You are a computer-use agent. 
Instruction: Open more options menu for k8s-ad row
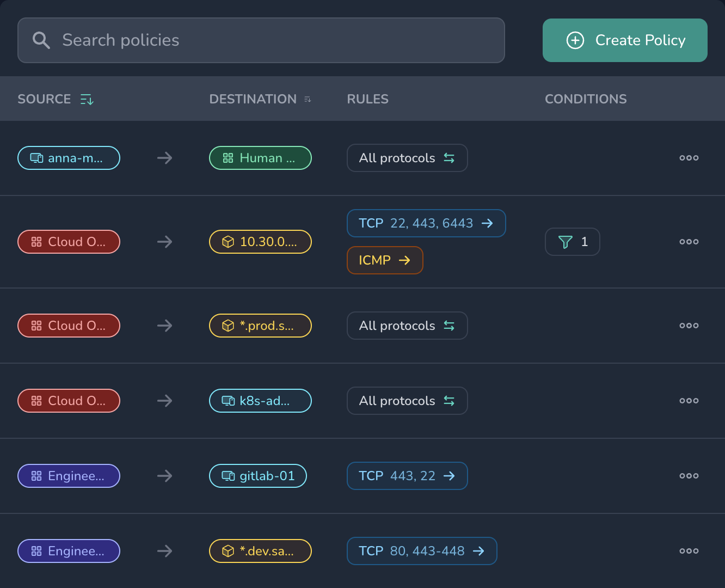point(689,401)
